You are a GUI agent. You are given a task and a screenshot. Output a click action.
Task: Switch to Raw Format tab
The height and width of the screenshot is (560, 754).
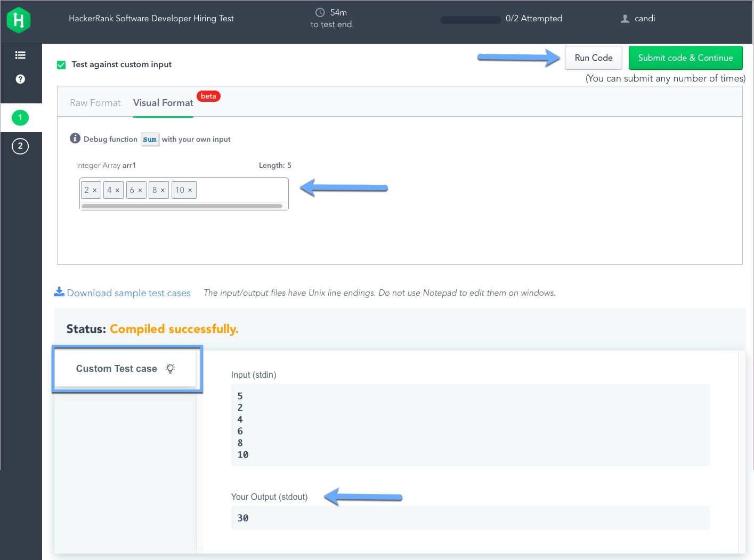tap(95, 103)
